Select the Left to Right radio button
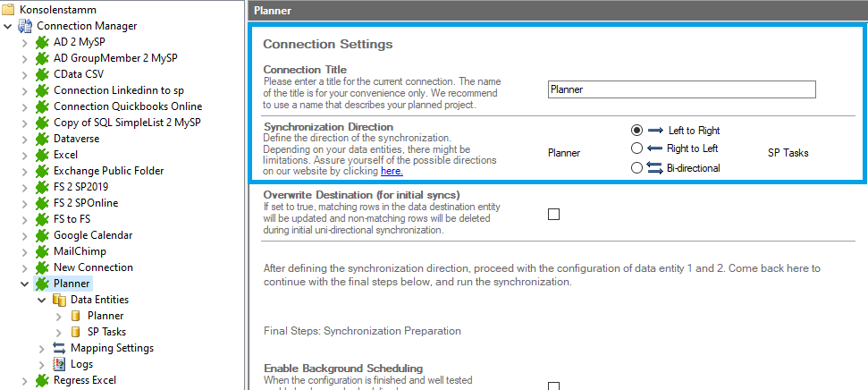Image resolution: width=868 pixels, height=390 pixels. coord(636,131)
